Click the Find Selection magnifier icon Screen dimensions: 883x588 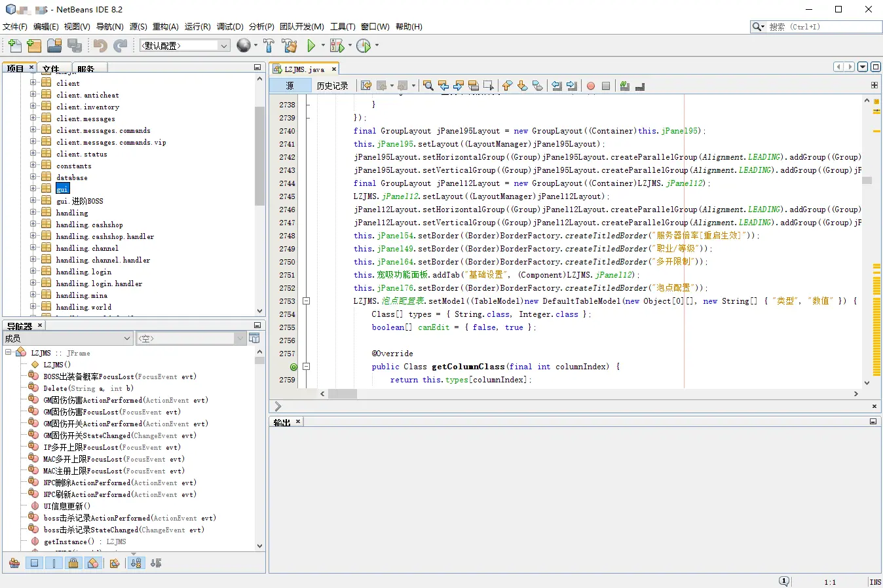pyautogui.click(x=428, y=86)
